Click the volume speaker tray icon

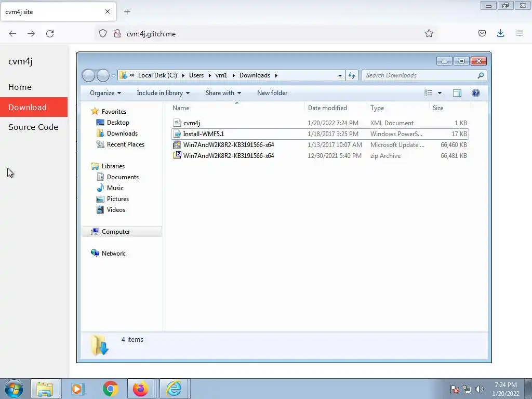(x=479, y=389)
